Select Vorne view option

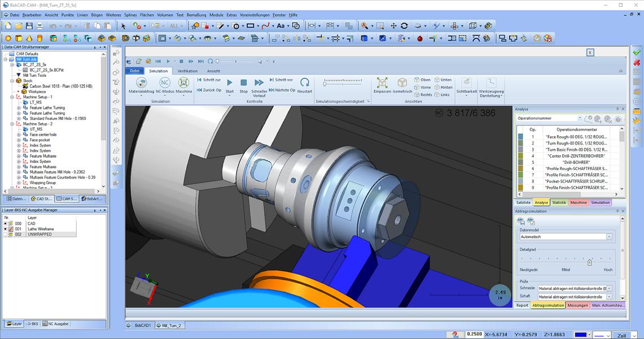pyautogui.click(x=423, y=87)
